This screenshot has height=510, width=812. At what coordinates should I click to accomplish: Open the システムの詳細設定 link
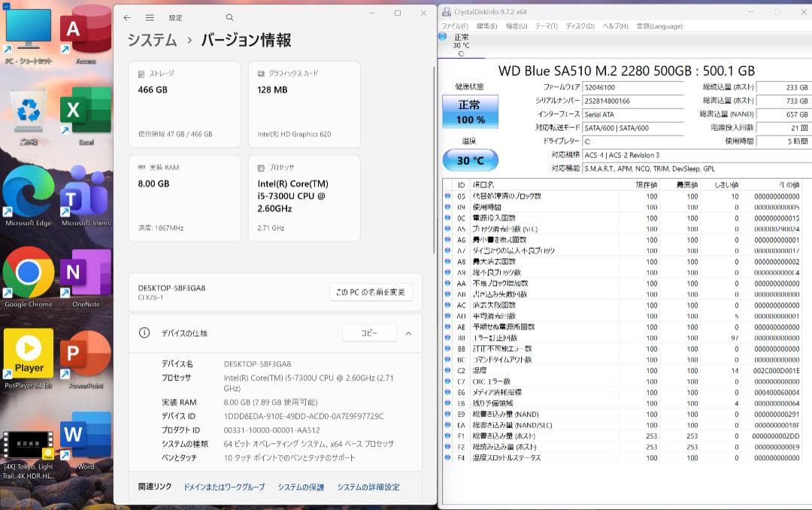[x=371, y=487]
